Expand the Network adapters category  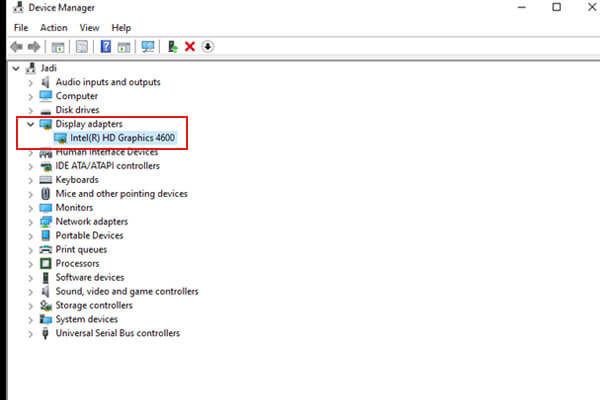coord(30,222)
